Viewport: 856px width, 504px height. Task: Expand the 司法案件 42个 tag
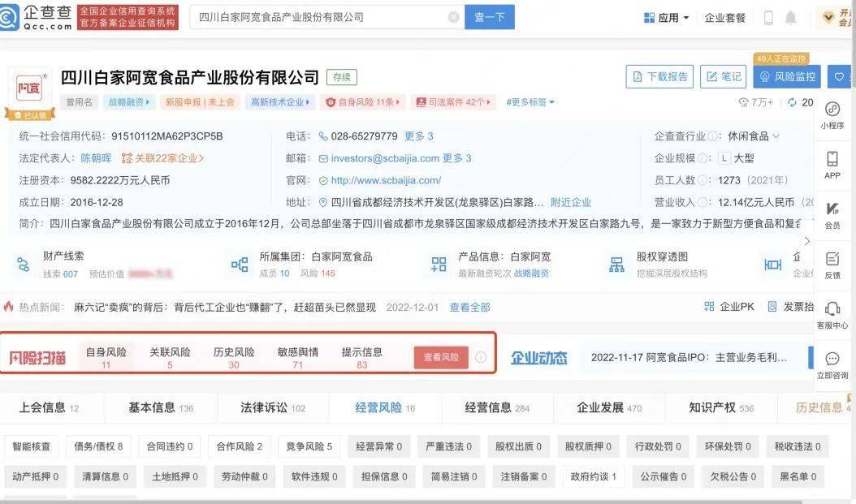(x=454, y=102)
